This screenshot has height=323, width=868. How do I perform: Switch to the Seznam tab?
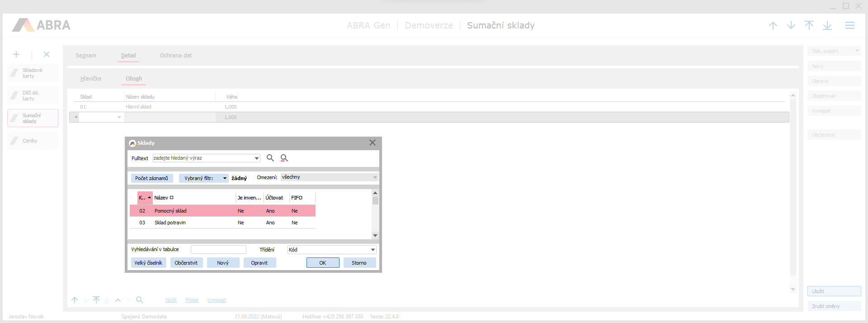click(x=86, y=56)
